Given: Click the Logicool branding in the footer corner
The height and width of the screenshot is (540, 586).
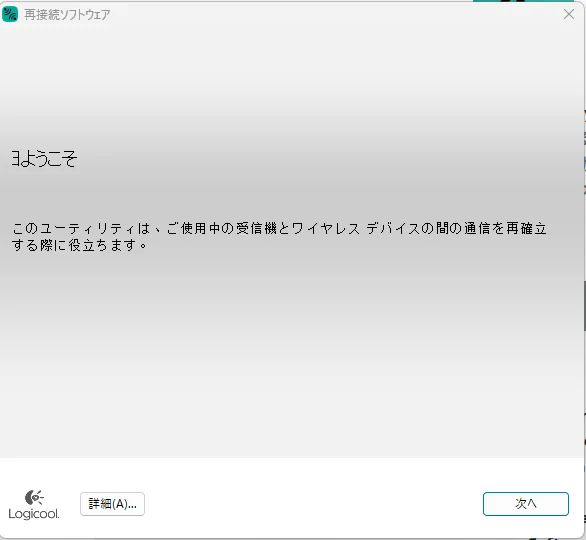Looking at the screenshot, I should [34, 505].
